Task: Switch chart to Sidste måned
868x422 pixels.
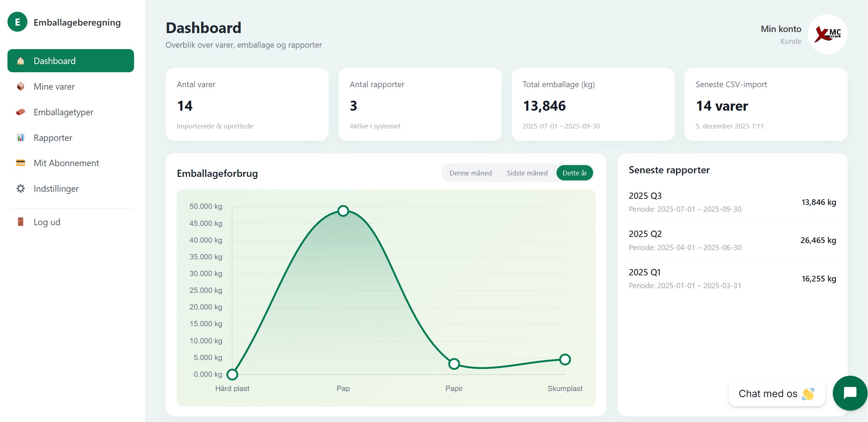Action: (527, 173)
